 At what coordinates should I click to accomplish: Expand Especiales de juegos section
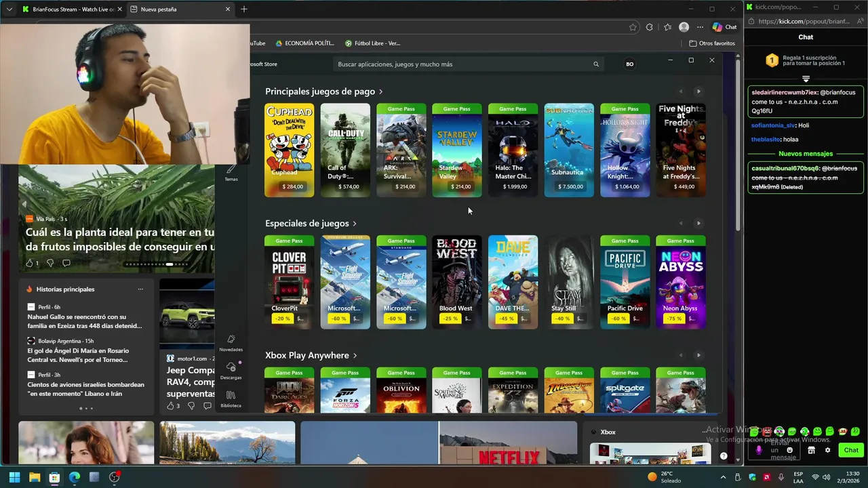tap(311, 223)
